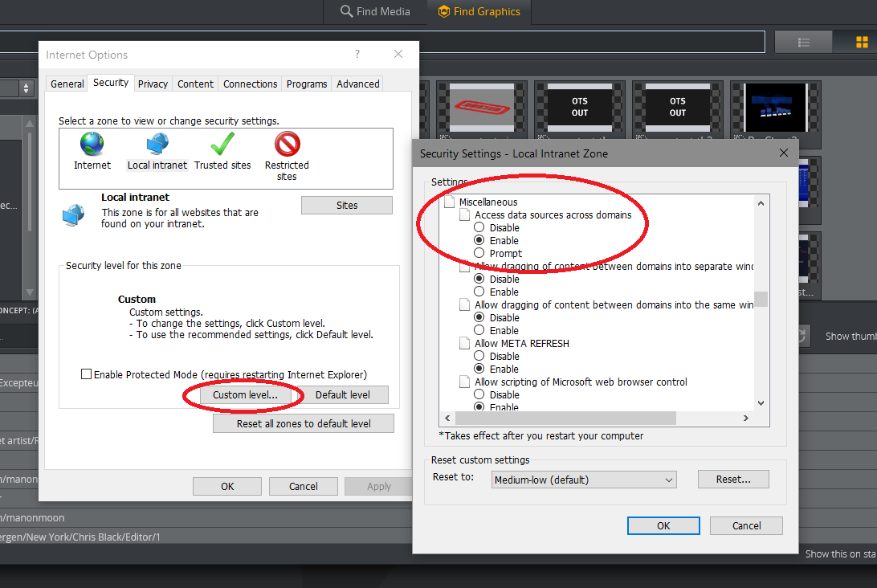Image resolution: width=877 pixels, height=588 pixels.
Task: Switch to list view in media browser
Action: 804,43
